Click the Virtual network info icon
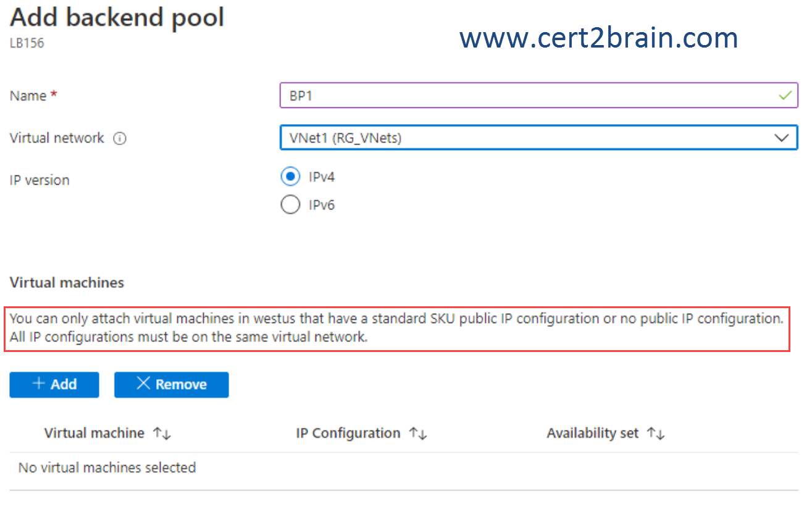The image size is (812, 507). coord(120,139)
